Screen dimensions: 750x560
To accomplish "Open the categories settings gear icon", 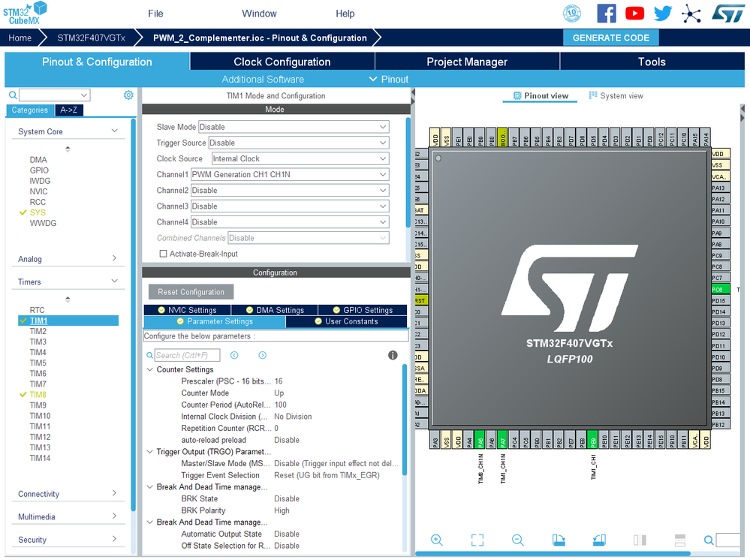I will (x=128, y=95).
